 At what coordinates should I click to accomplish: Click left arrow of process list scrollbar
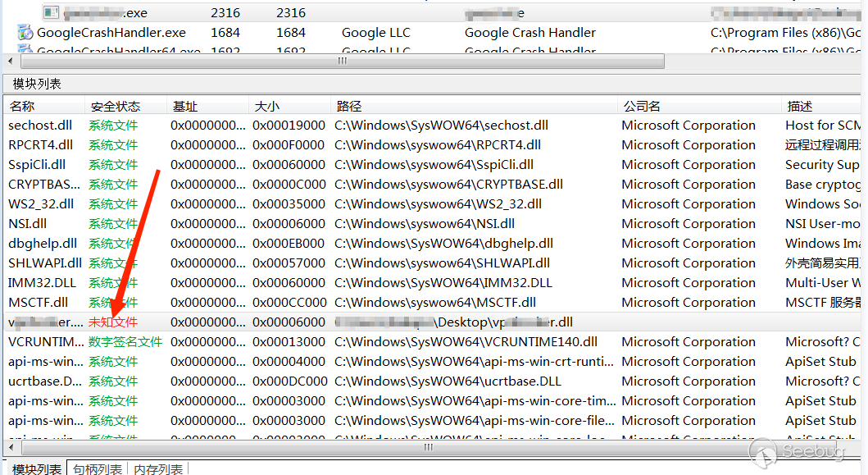click(x=10, y=61)
